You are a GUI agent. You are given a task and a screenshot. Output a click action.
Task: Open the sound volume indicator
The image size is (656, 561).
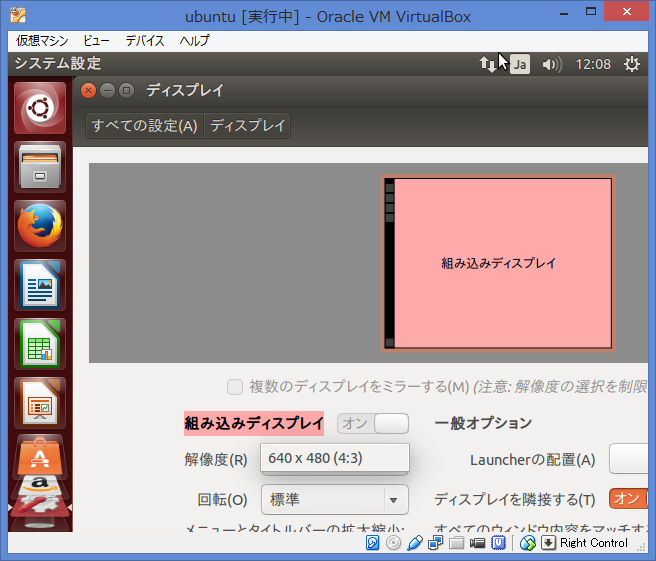coord(551,64)
